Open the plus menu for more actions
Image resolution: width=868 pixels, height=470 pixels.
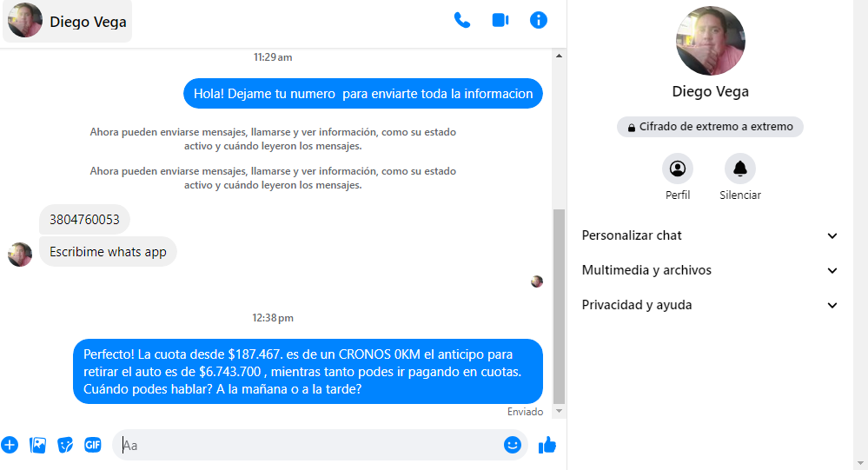pyautogui.click(x=10, y=445)
